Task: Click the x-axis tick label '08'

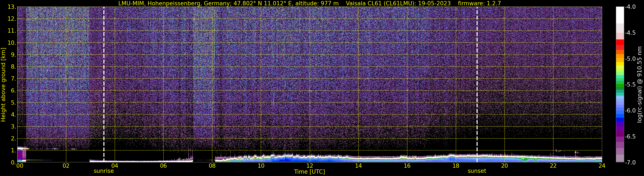Action: click(212, 166)
